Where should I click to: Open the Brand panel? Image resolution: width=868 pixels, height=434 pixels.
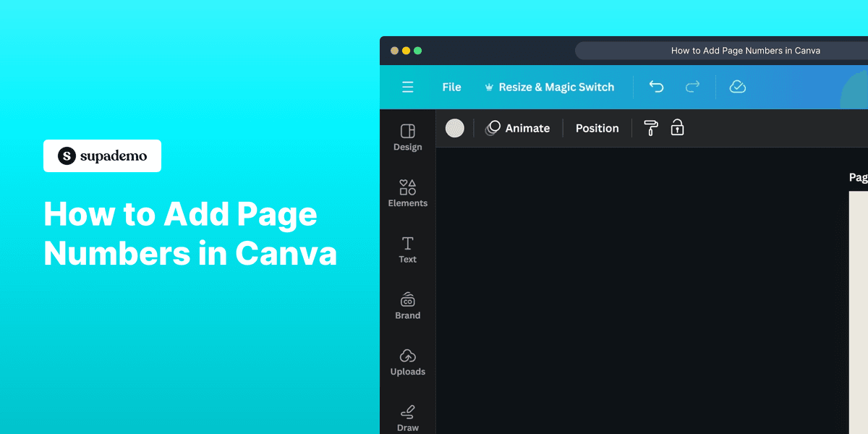pyautogui.click(x=407, y=305)
